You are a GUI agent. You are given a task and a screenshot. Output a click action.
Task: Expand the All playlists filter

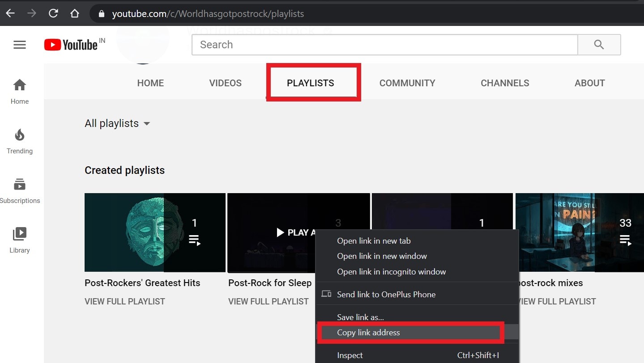(x=117, y=123)
